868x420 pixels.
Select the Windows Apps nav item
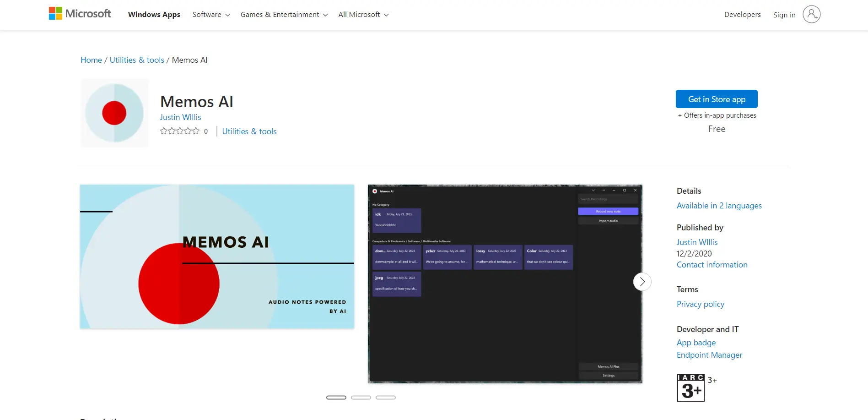tap(154, 15)
